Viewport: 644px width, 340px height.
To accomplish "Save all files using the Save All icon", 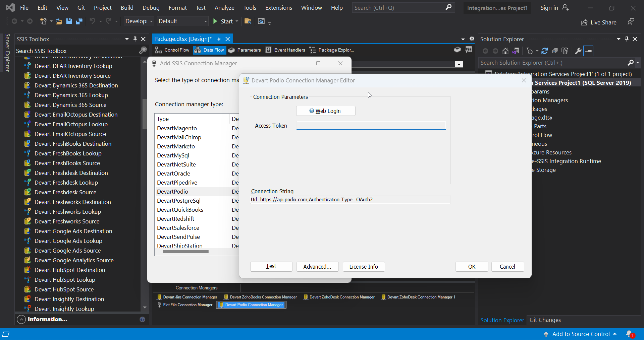I will [79, 21].
